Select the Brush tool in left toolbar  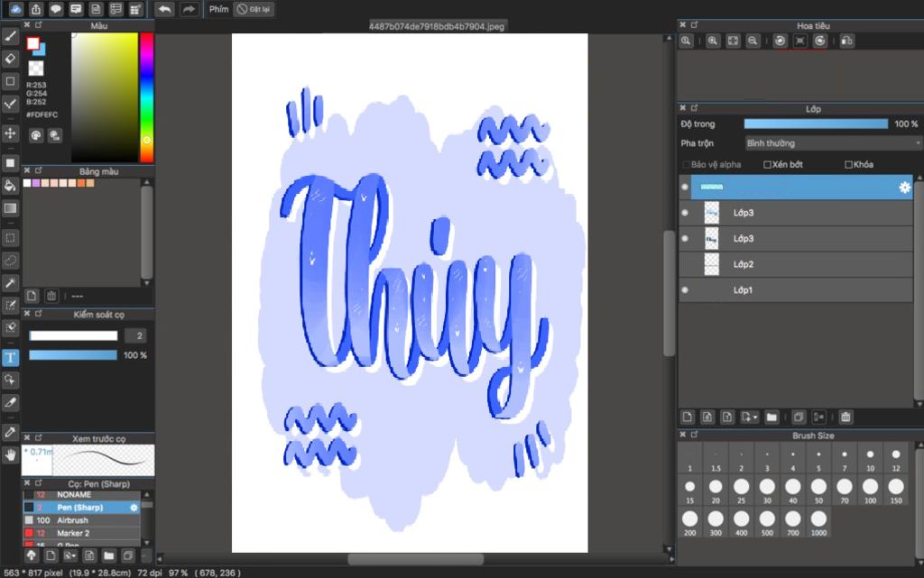click(10, 36)
